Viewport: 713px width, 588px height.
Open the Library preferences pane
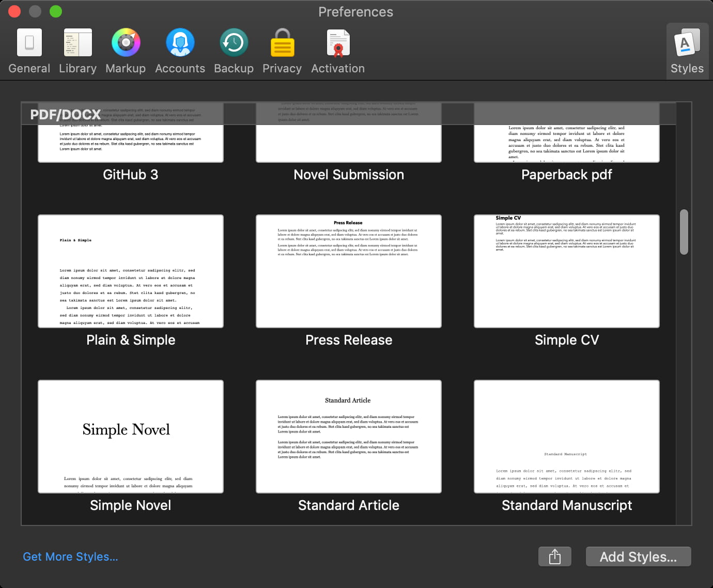78,52
